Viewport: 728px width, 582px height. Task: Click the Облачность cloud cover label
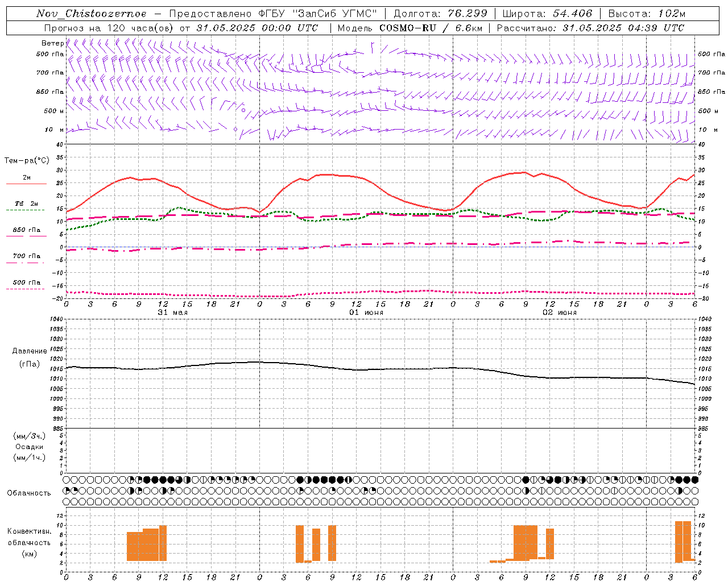click(29, 493)
